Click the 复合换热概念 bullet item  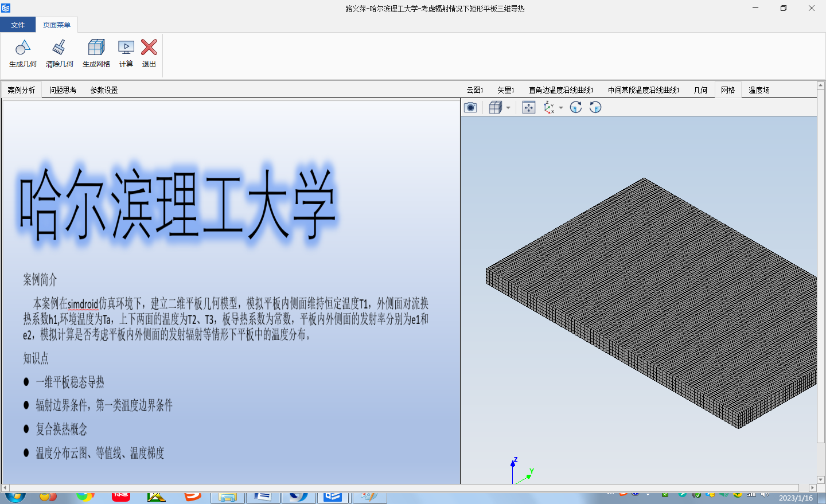tap(61, 429)
